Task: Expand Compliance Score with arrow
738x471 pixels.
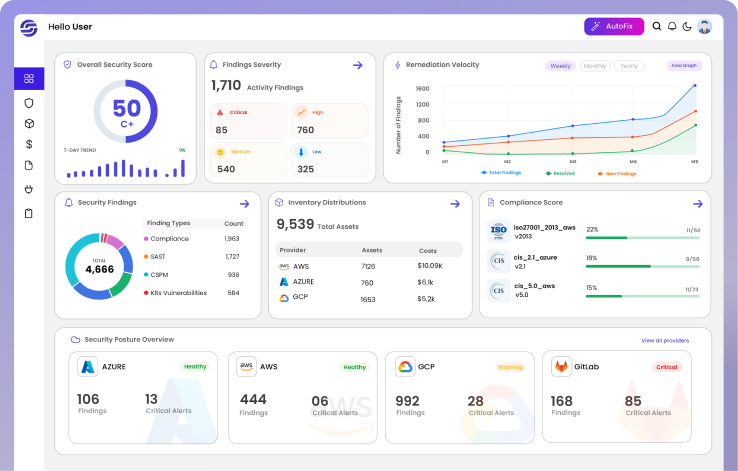Action: click(698, 204)
